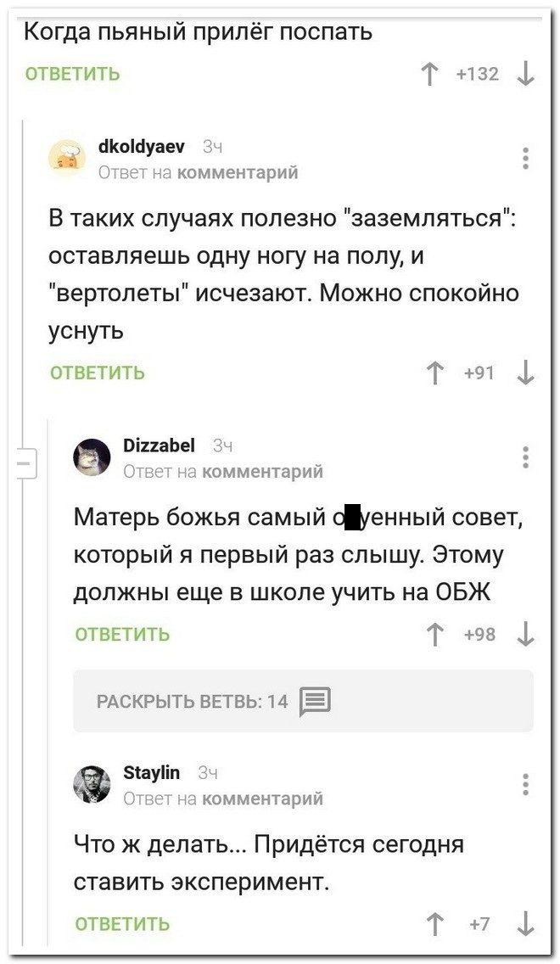Open three-dot menu on Dizzabel's comment
This screenshot has width=560, height=964.
click(x=526, y=457)
